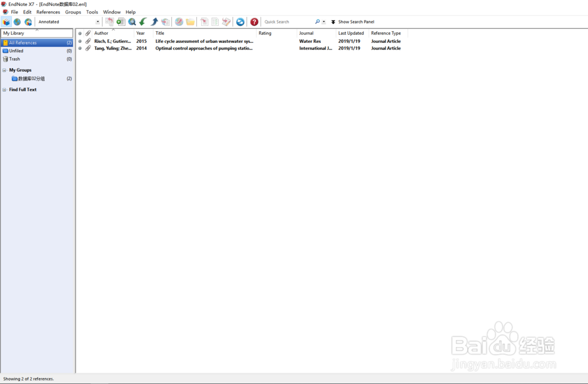Open the Help menu
Image resolution: width=588 pixels, height=384 pixels.
[x=131, y=12]
